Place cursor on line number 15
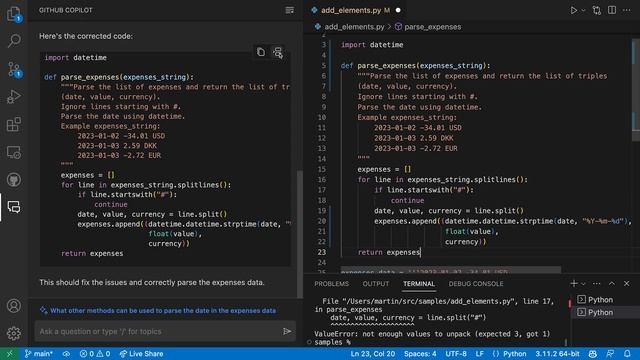Image resolution: width=640 pixels, height=360 pixels. click(322, 169)
